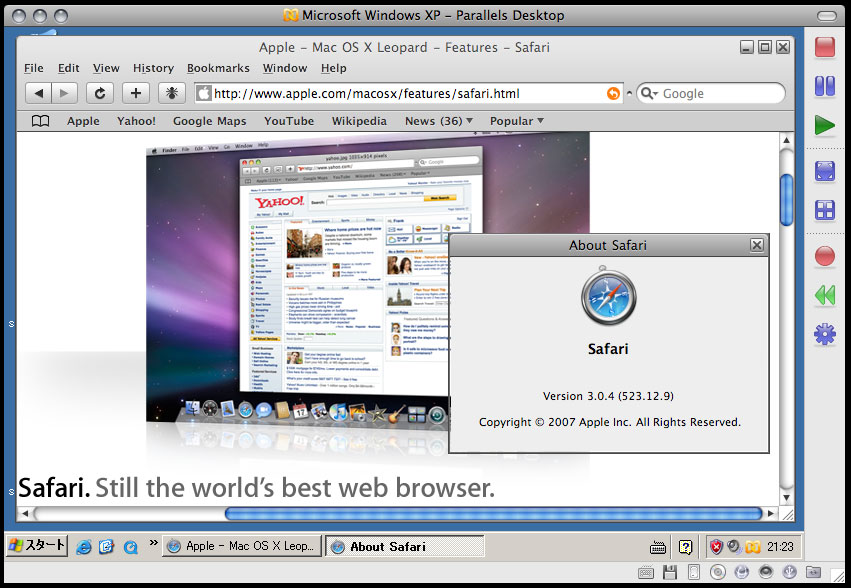Screen dimensions: 851x588
Task: Click the orange snapback arrow in address bar
Action: (x=613, y=93)
